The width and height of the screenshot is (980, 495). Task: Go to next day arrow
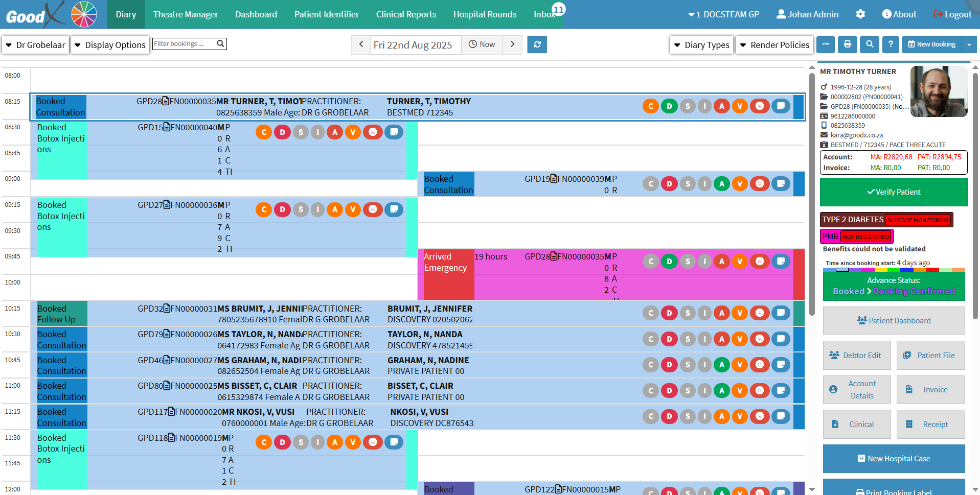click(x=512, y=44)
